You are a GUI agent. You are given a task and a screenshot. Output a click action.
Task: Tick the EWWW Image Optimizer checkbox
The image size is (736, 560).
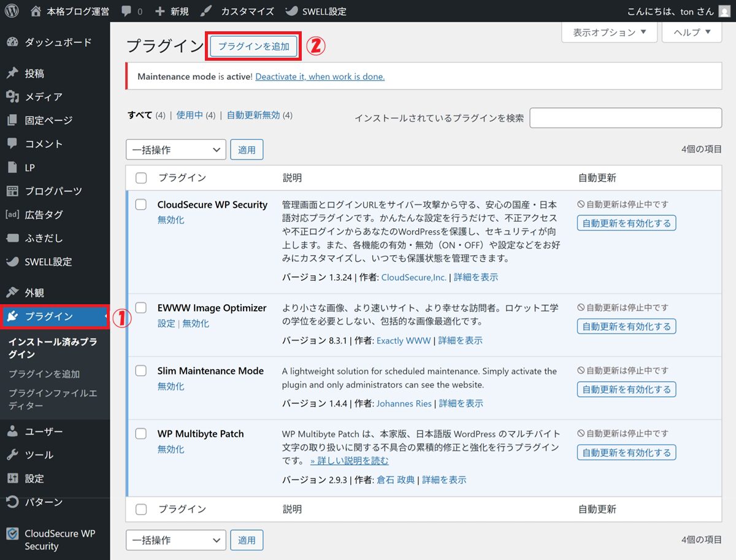click(x=141, y=308)
